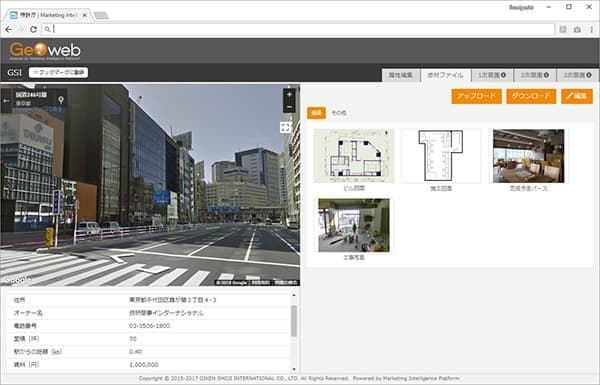
Task: Click the distance value 0.40
Action: 135,351
